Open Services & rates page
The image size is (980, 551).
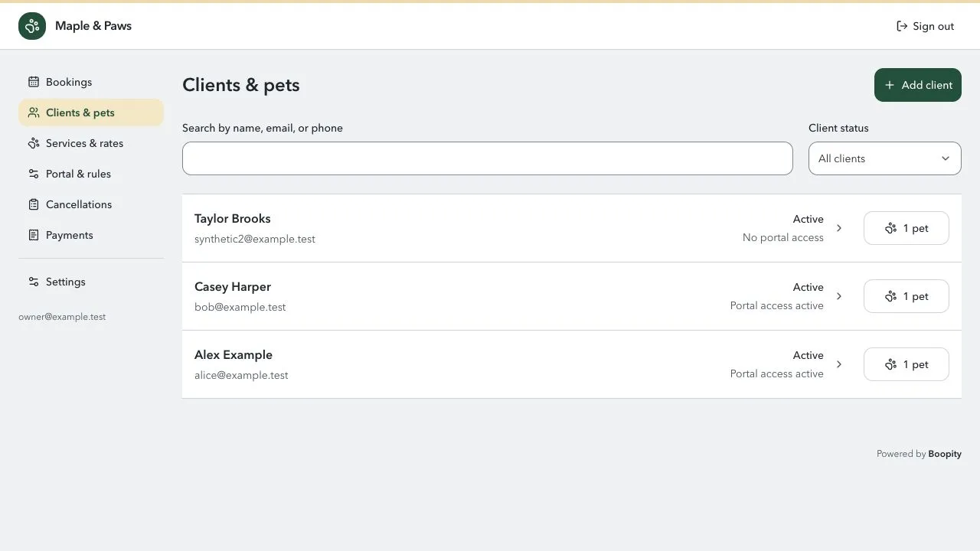pos(91,143)
